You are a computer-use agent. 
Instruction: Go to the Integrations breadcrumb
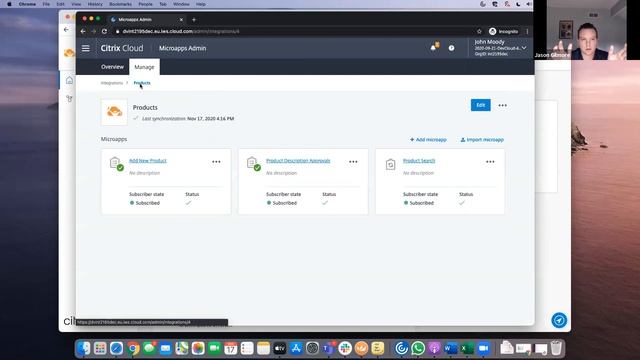point(112,83)
